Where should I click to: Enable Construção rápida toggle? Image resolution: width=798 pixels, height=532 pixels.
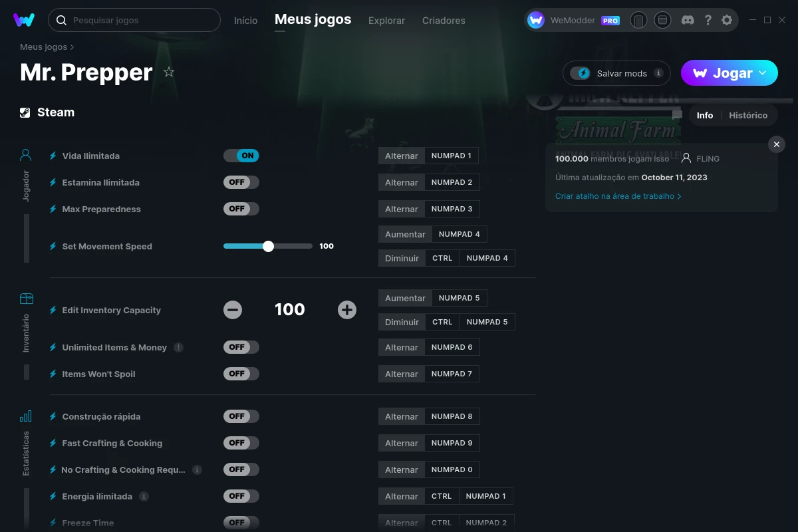coord(241,416)
